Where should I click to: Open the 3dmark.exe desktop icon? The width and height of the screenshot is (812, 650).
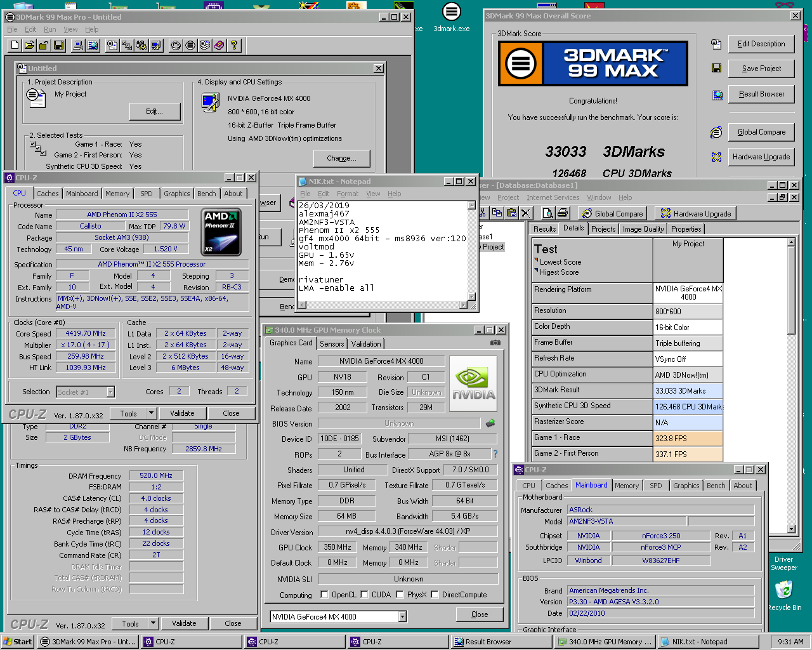click(452, 17)
